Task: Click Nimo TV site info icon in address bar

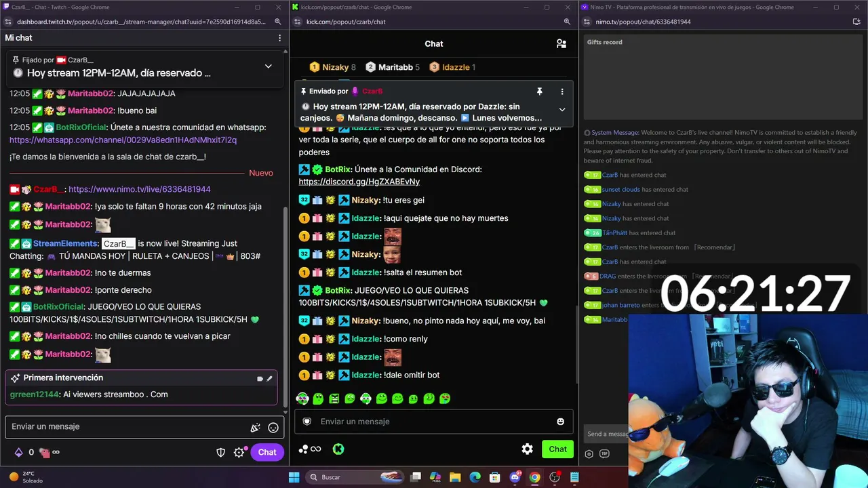Action: click(587, 22)
